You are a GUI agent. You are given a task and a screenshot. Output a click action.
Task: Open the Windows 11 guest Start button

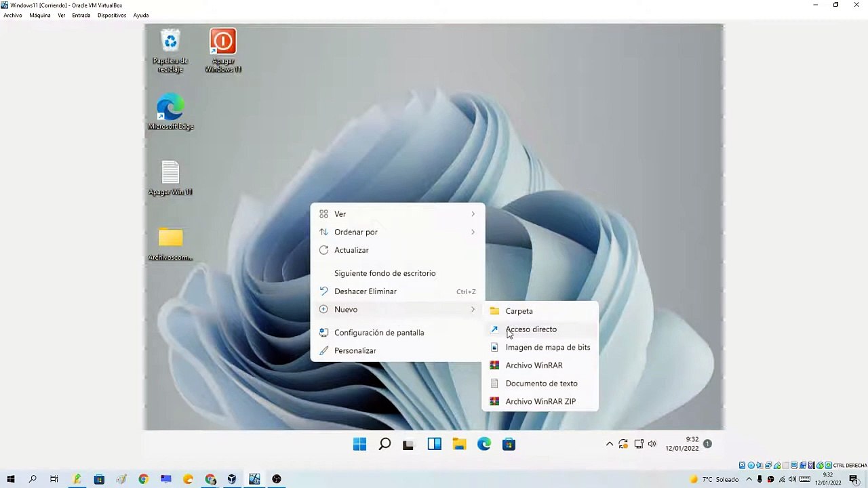tap(359, 444)
